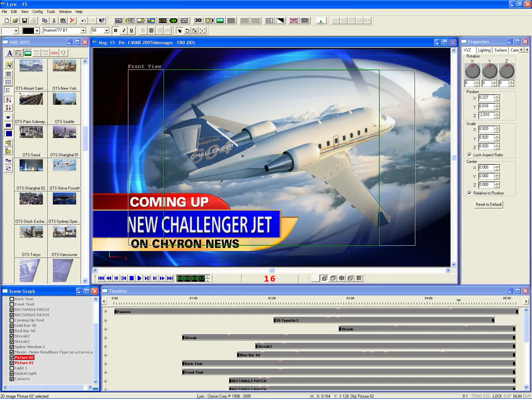Click the X rotation dial

click(472, 71)
